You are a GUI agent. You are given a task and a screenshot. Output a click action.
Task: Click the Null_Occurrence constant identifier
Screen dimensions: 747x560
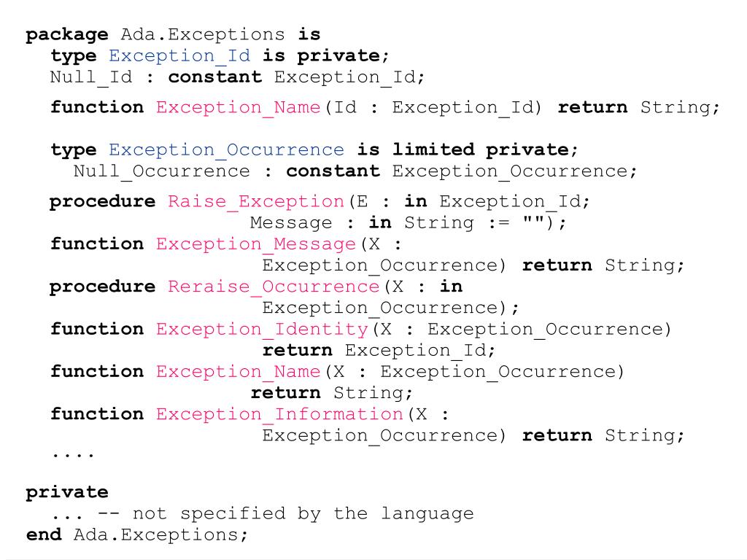(x=161, y=171)
